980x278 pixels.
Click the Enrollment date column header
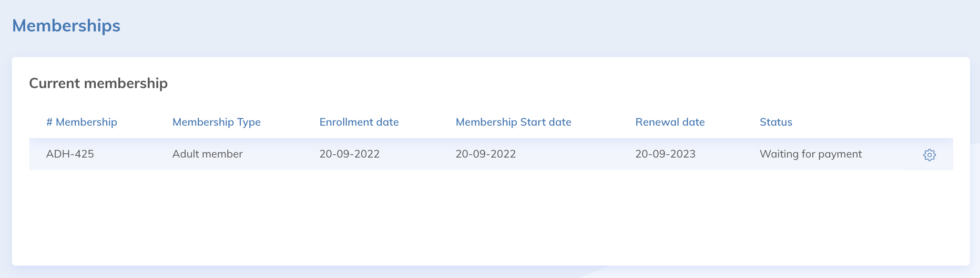[359, 122]
